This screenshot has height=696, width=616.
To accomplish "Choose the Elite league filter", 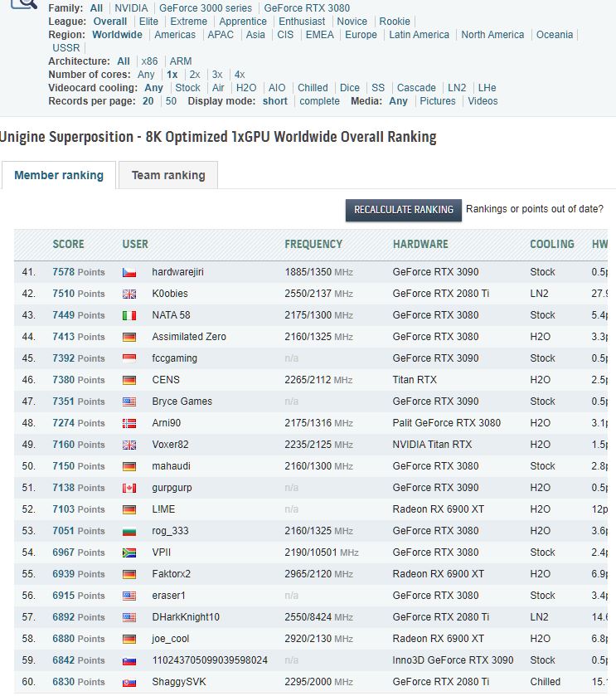I will pyautogui.click(x=148, y=22).
